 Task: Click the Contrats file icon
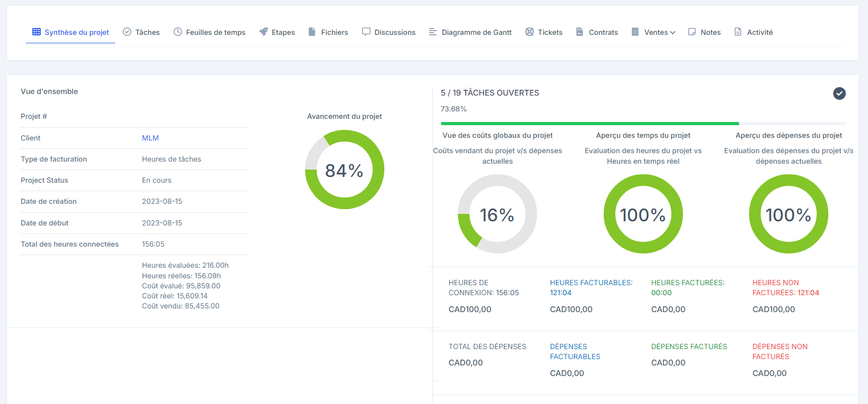(x=579, y=32)
